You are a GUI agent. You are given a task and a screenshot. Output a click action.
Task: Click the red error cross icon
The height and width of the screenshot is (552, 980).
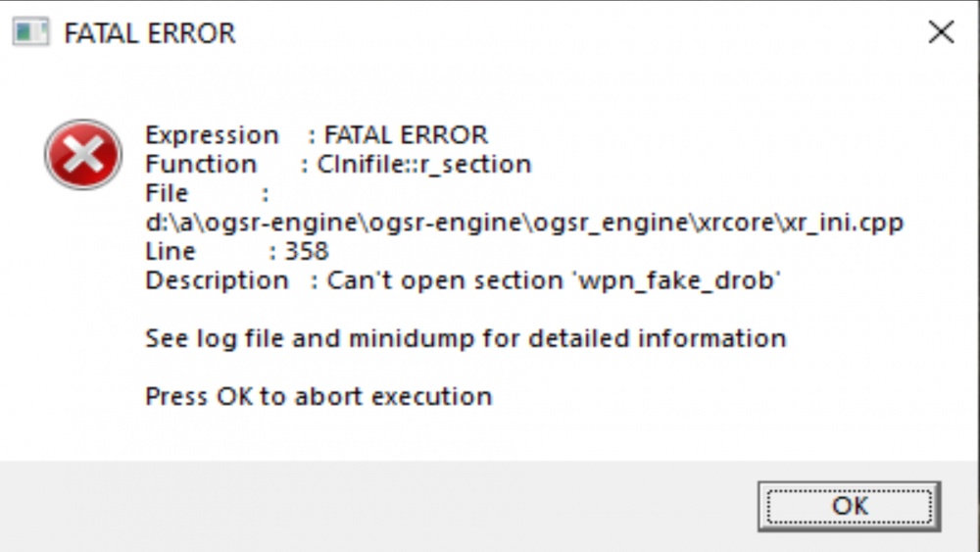pos(83,155)
